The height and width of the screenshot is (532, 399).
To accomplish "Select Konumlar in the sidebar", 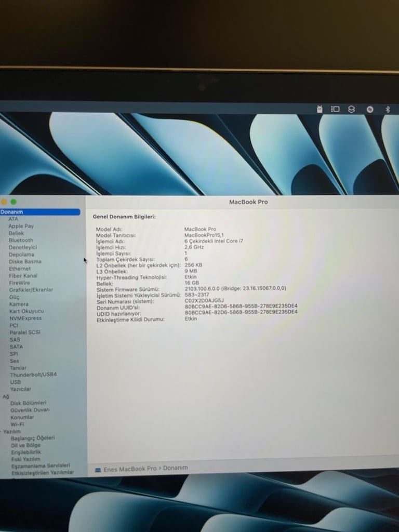I will (22, 417).
